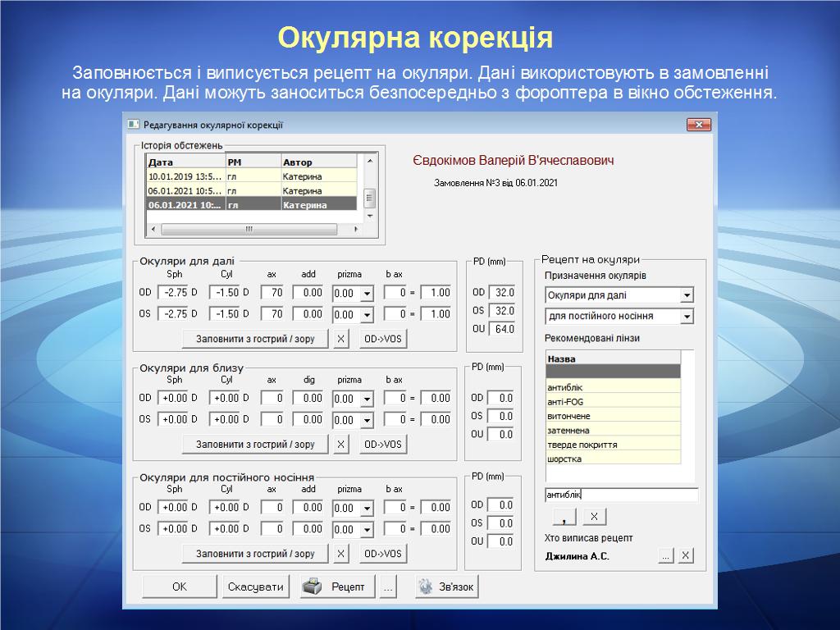The image size is (840, 630).
Task: Clear distance glasses values with X button
Action: pyautogui.click(x=341, y=339)
